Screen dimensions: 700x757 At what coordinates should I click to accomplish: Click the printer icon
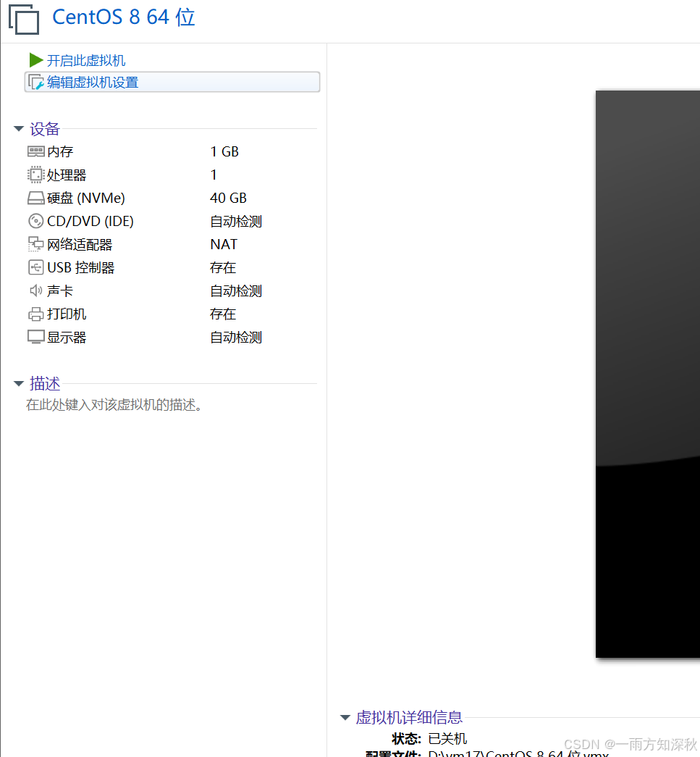pyautogui.click(x=35, y=314)
